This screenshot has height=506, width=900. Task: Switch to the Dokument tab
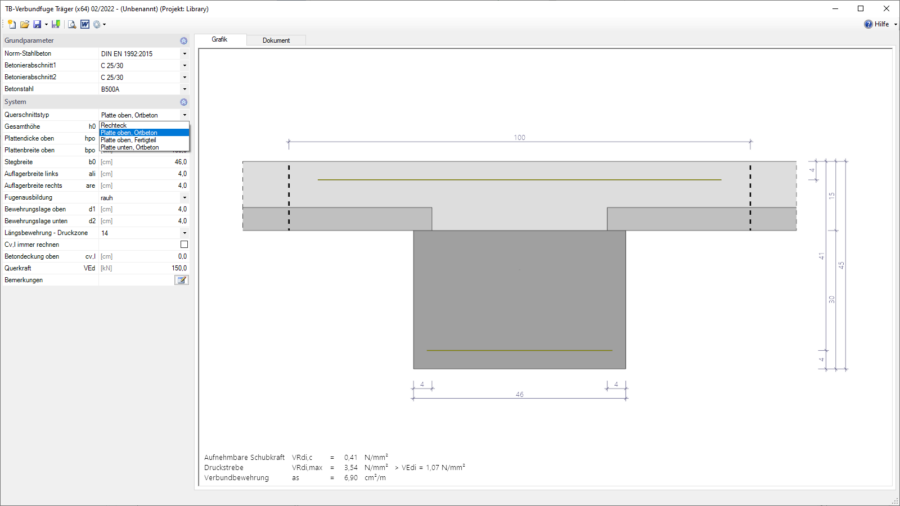[x=276, y=40]
